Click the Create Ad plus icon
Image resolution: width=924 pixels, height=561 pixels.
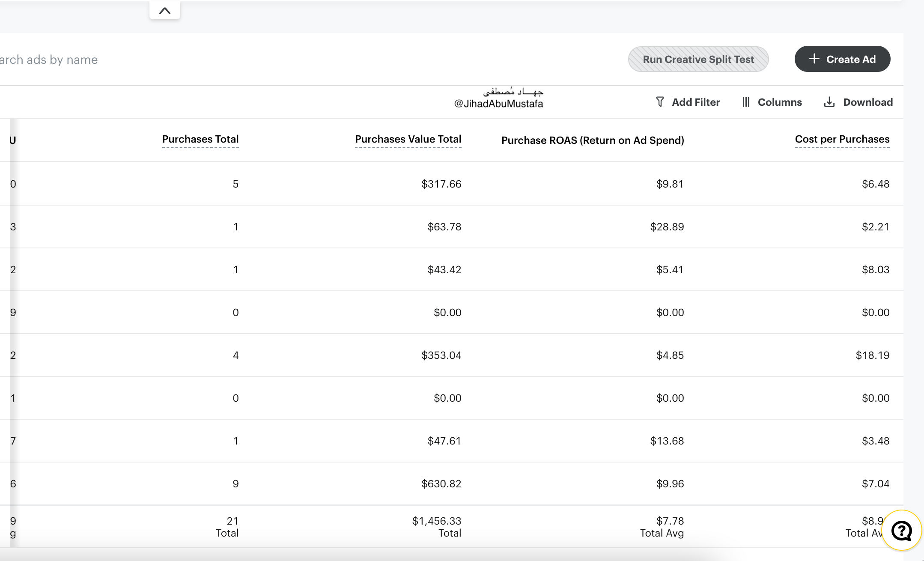pos(814,59)
